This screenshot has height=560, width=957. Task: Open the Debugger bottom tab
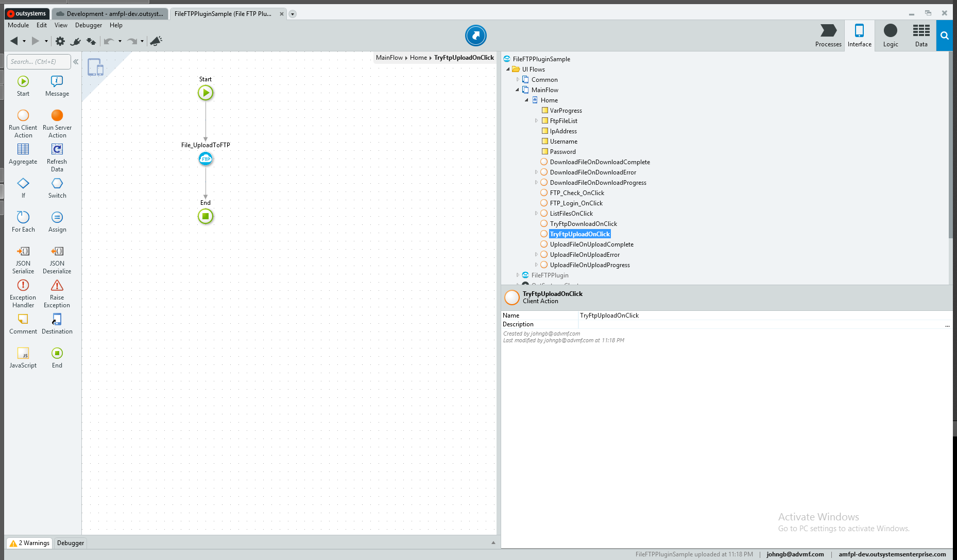[x=71, y=543]
